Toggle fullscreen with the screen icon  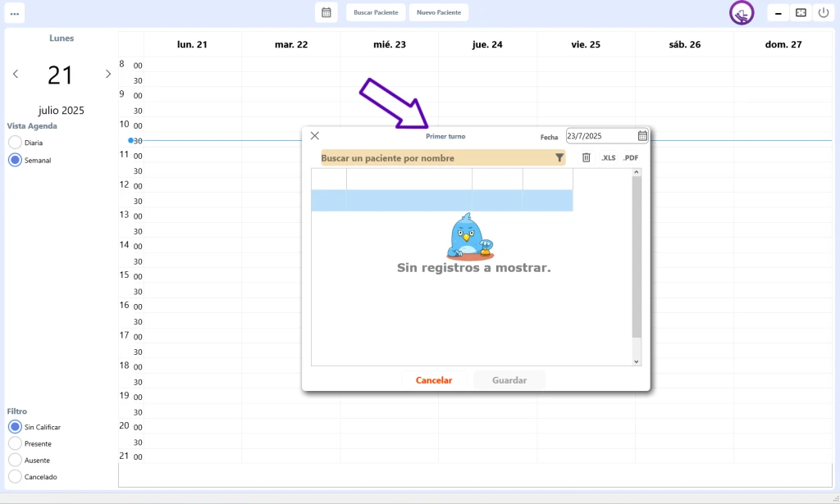click(801, 13)
